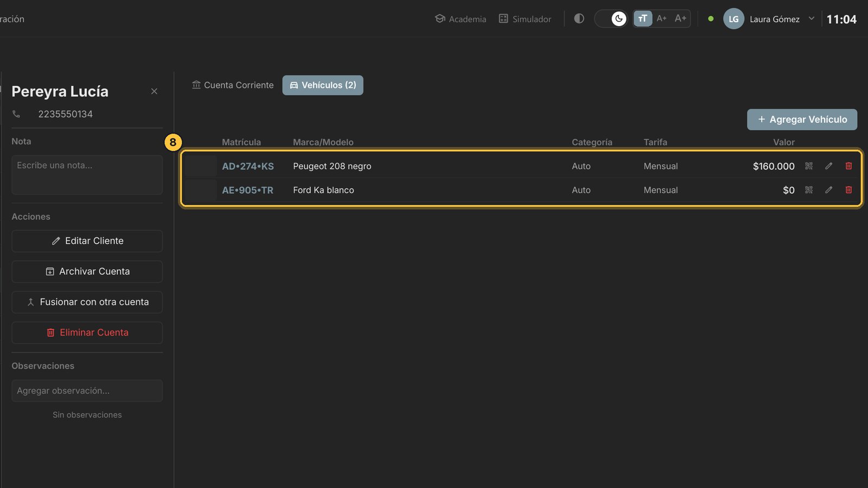Select the medium A+ text size
868x488 pixels.
(x=661, y=18)
